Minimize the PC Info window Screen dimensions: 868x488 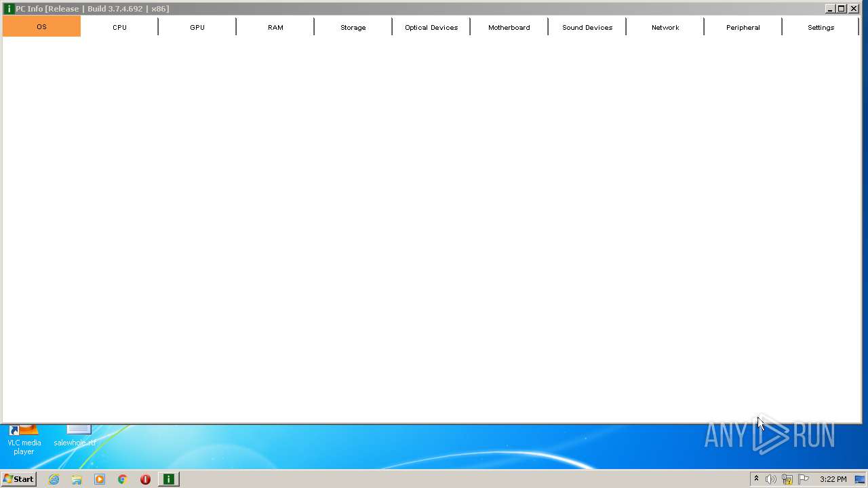pos(830,9)
